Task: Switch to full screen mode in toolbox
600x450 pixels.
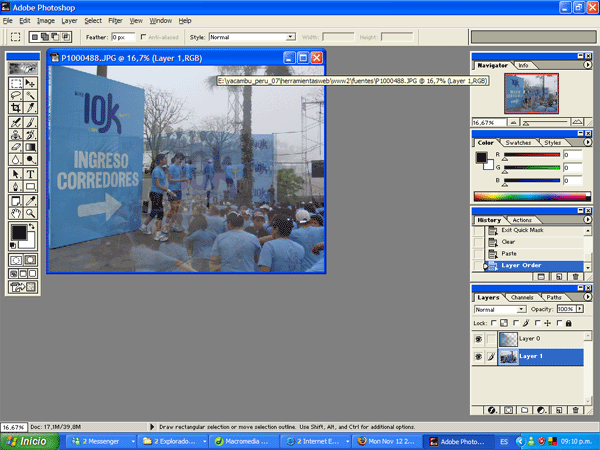Action: pyautogui.click(x=33, y=274)
